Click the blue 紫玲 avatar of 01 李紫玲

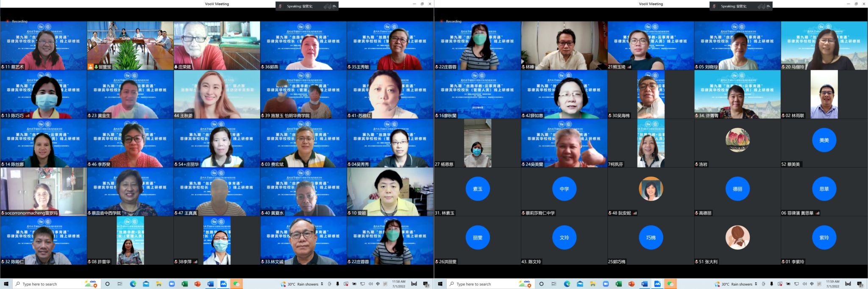click(x=824, y=238)
